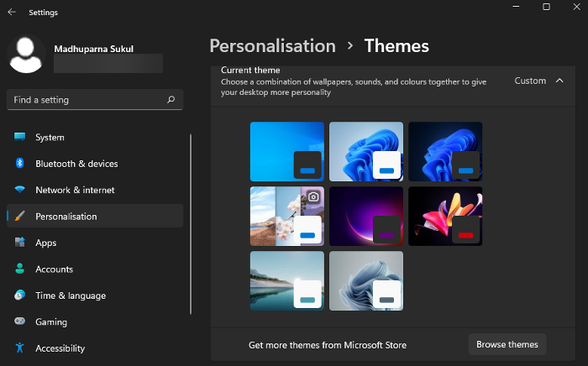Screen dimensions: 588x366
Task: Click Personalisation in the breadcrumb
Action: tap(273, 46)
